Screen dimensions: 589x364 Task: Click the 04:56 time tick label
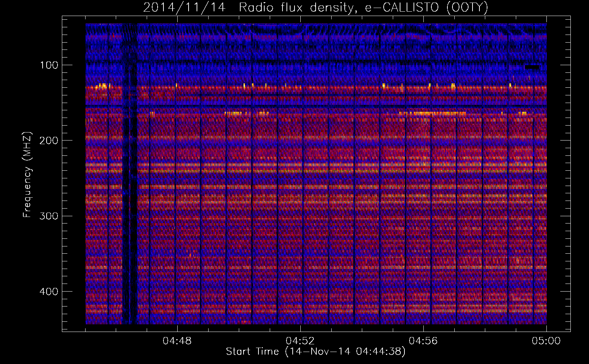[423, 341]
